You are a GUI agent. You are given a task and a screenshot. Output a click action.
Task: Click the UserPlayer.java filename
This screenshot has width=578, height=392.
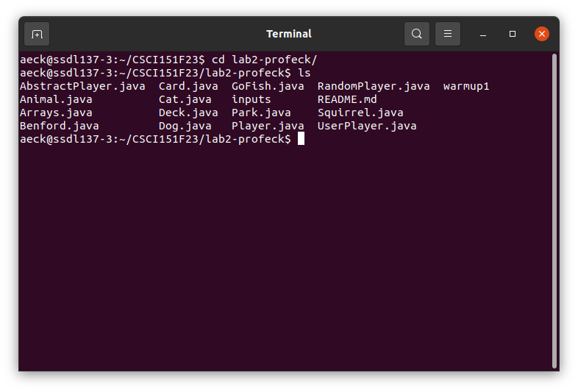[367, 126]
